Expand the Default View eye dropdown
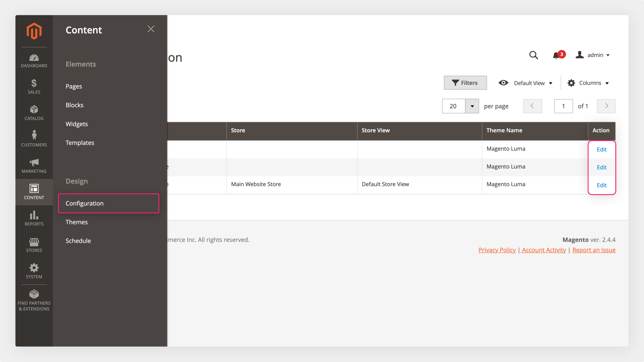This screenshot has height=362, width=644. point(525,83)
